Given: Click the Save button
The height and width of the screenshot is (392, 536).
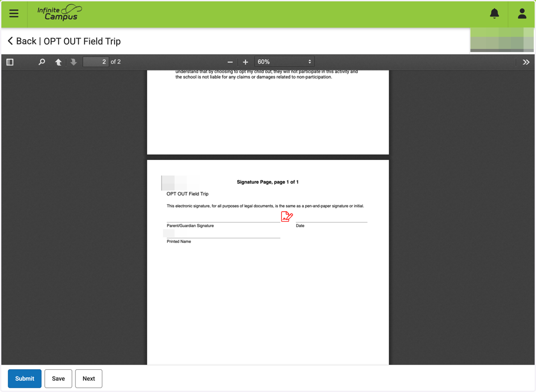Looking at the screenshot, I should (x=59, y=379).
